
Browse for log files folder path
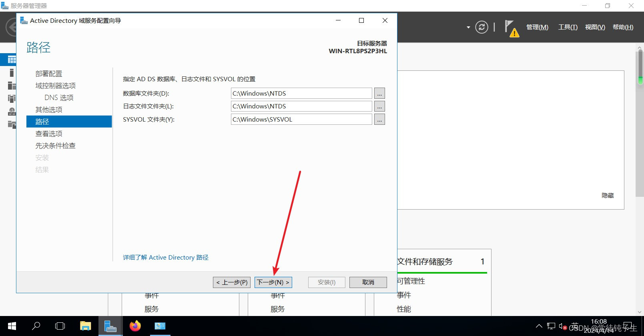tap(379, 106)
